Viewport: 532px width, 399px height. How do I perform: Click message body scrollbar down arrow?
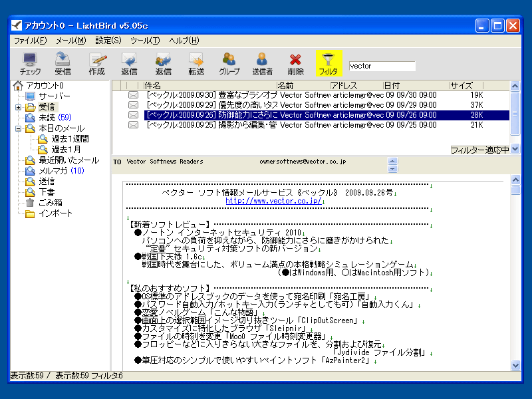pos(515,365)
